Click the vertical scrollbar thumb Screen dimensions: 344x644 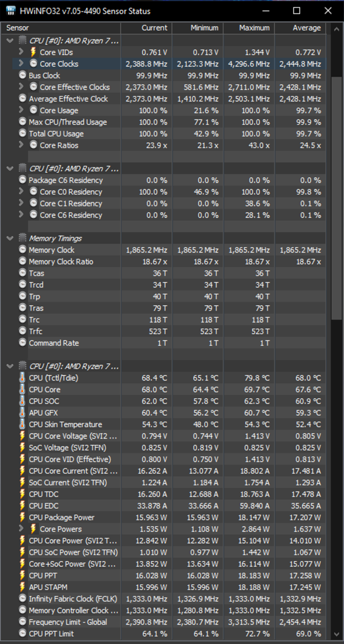[x=336, y=198]
